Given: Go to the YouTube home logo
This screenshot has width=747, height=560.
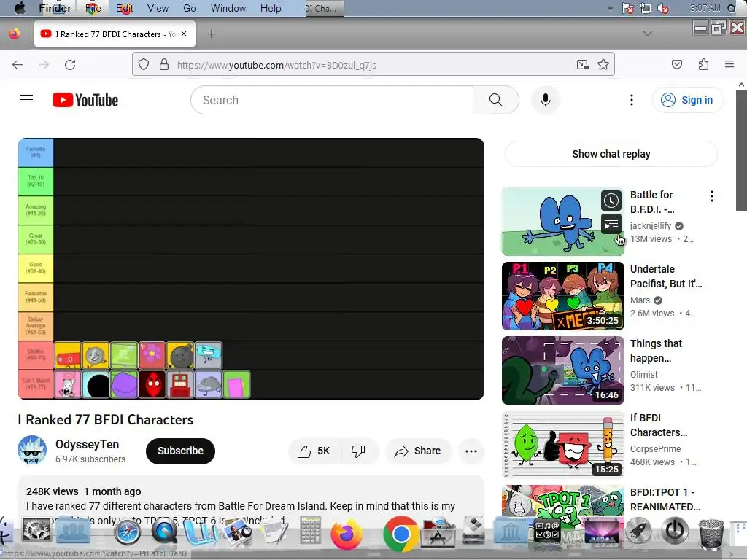Looking at the screenshot, I should (x=85, y=100).
